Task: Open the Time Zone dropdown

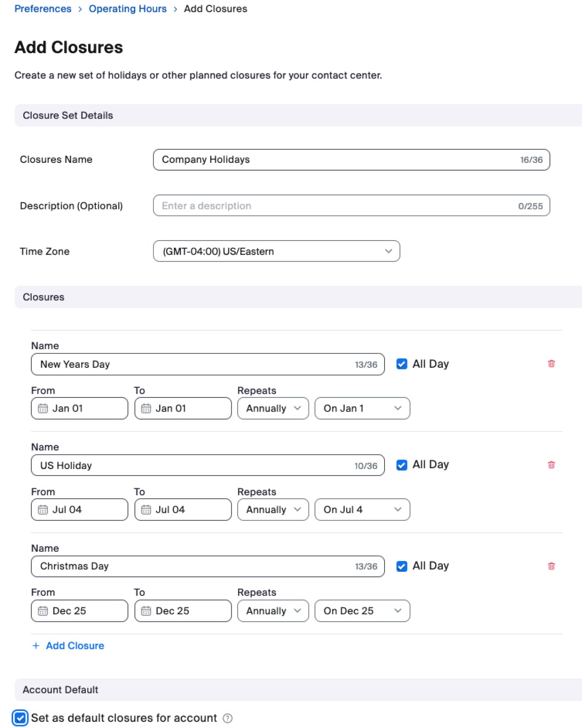Action: (276, 251)
